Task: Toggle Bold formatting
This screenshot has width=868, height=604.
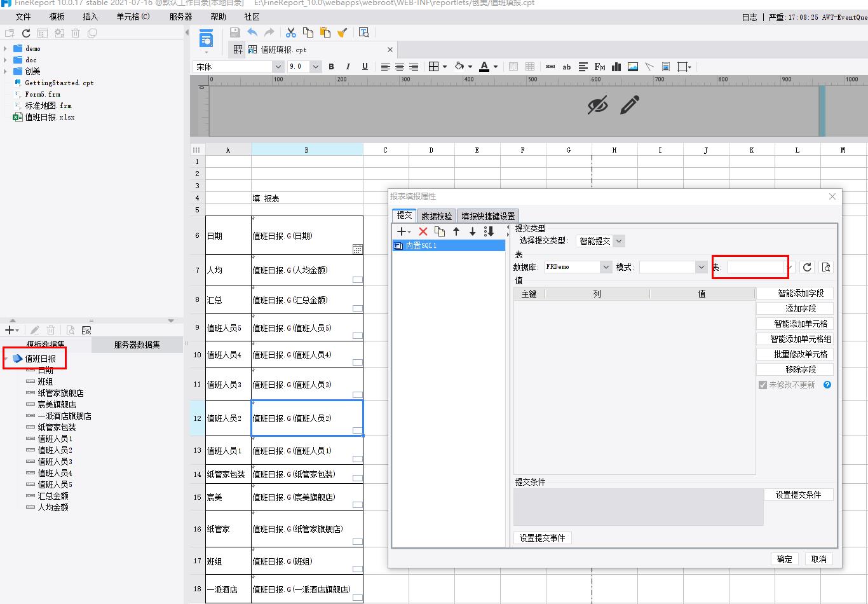Action: (331, 67)
